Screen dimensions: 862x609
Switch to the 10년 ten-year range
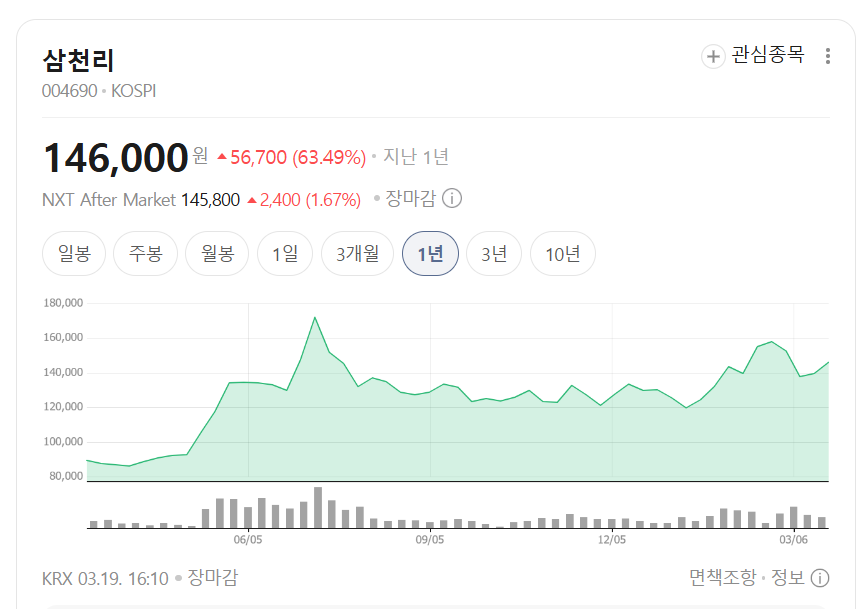coord(562,253)
